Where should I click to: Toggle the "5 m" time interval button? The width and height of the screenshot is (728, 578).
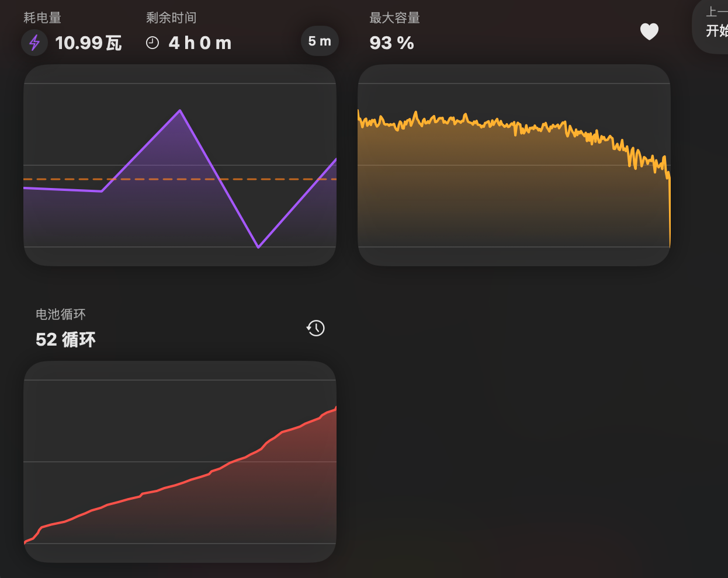click(320, 41)
